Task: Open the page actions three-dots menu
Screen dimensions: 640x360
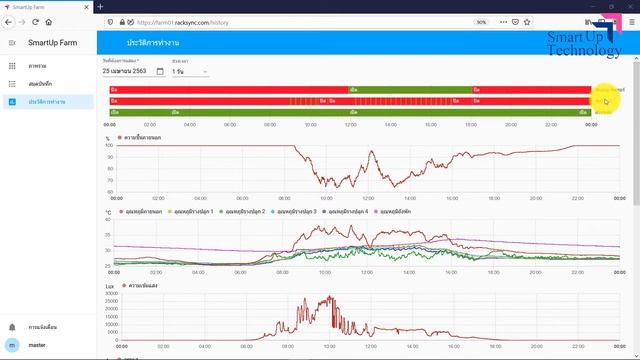Action: point(503,22)
